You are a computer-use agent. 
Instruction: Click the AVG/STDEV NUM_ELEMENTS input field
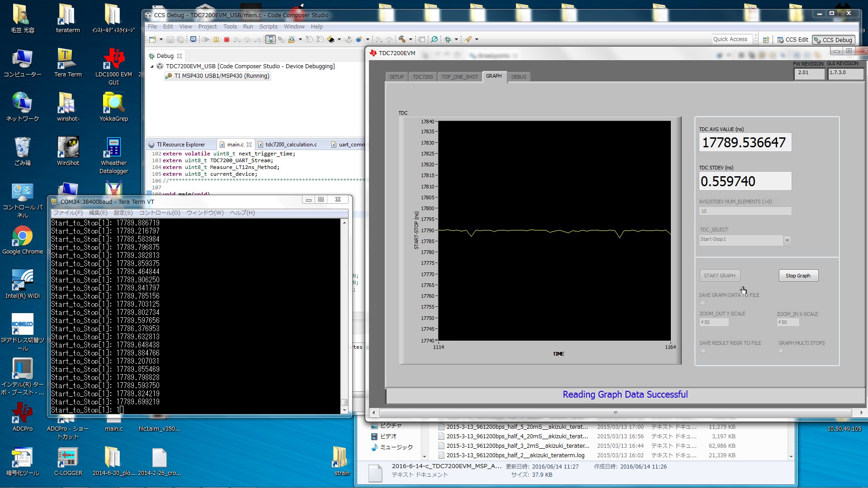point(745,211)
